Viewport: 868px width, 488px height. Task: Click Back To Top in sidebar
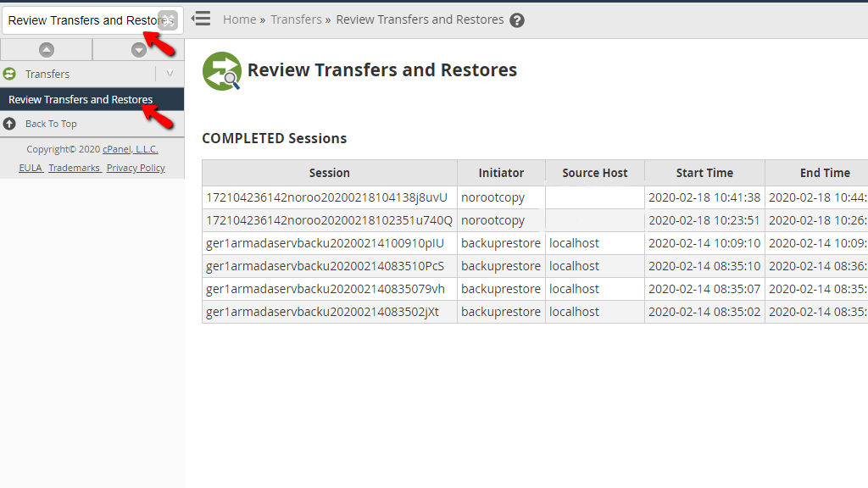51,124
